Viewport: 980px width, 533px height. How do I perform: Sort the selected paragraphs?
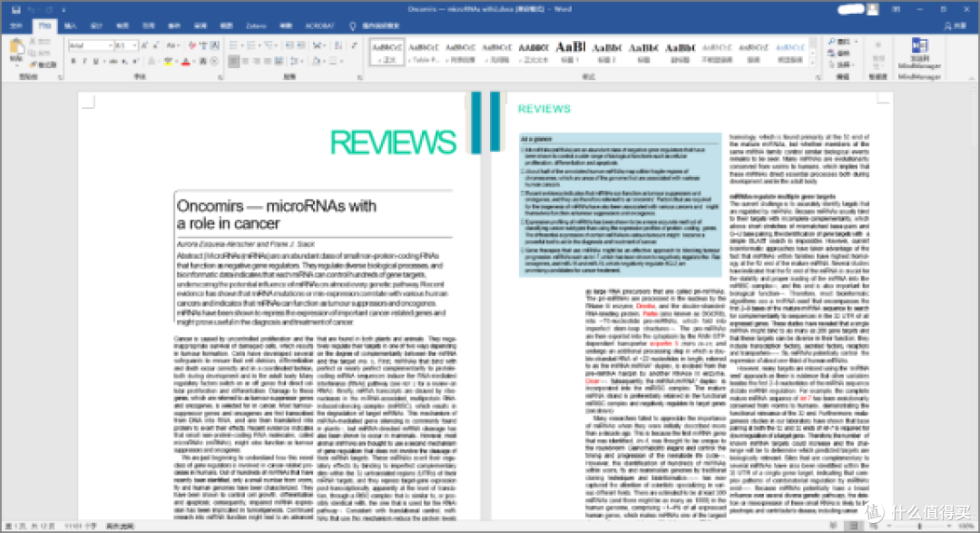(338, 45)
